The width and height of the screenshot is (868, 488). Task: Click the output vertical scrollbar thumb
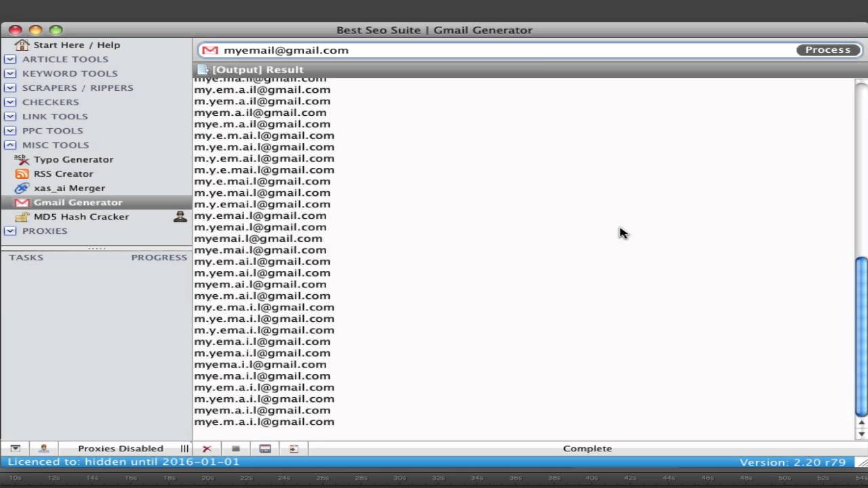pyautogui.click(x=861, y=337)
